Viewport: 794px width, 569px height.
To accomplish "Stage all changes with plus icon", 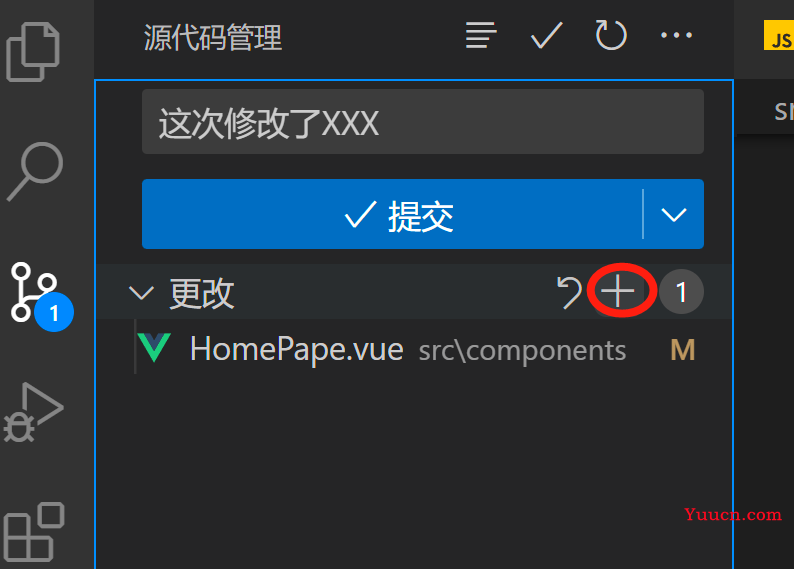I will click(x=618, y=291).
